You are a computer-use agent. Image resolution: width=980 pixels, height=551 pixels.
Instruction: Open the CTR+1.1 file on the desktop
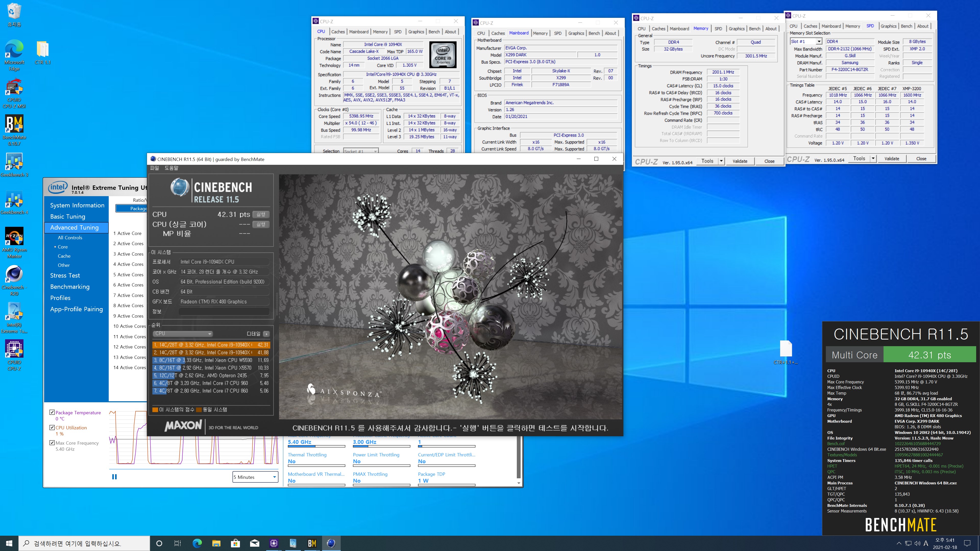click(x=786, y=353)
